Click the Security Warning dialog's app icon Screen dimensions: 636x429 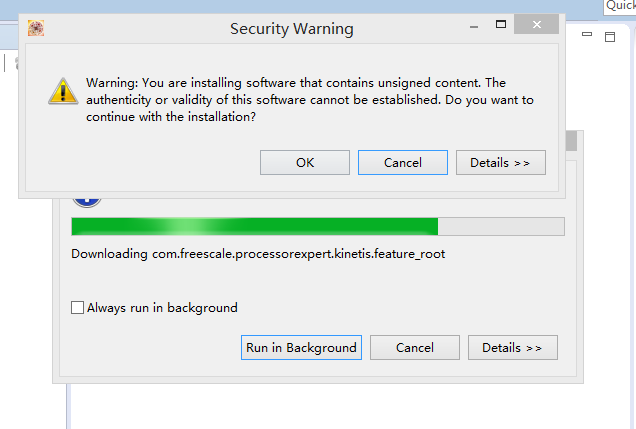[36, 29]
